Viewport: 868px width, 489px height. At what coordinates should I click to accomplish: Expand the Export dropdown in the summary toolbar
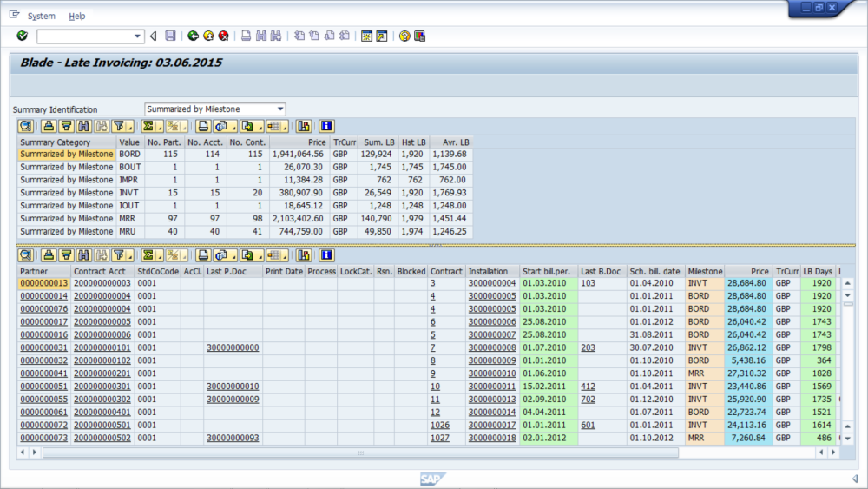pos(260,128)
